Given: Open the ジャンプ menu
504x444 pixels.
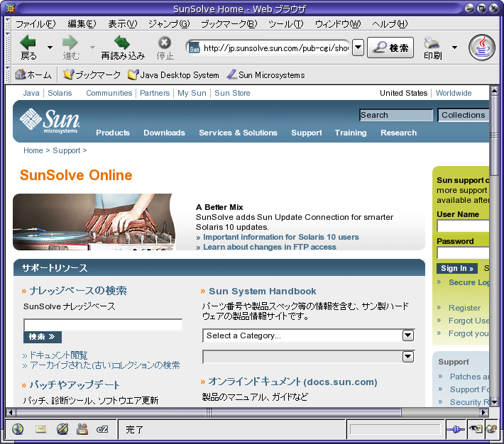Looking at the screenshot, I should coord(169,24).
